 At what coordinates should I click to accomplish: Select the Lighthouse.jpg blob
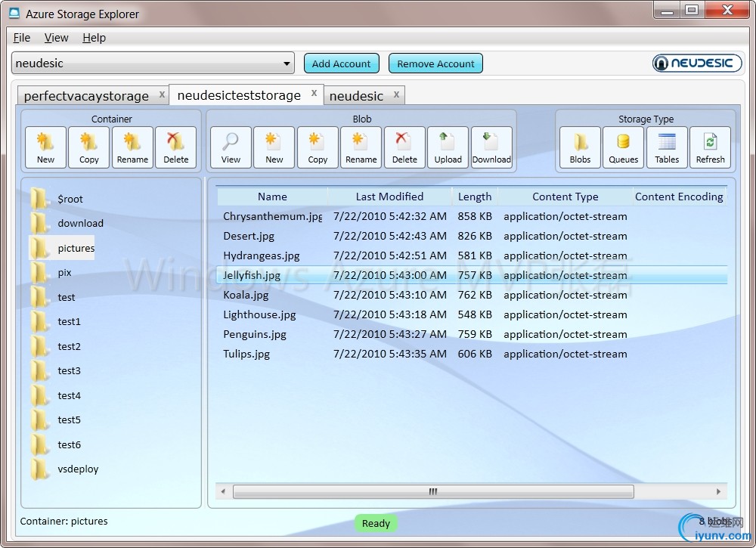(x=472, y=314)
